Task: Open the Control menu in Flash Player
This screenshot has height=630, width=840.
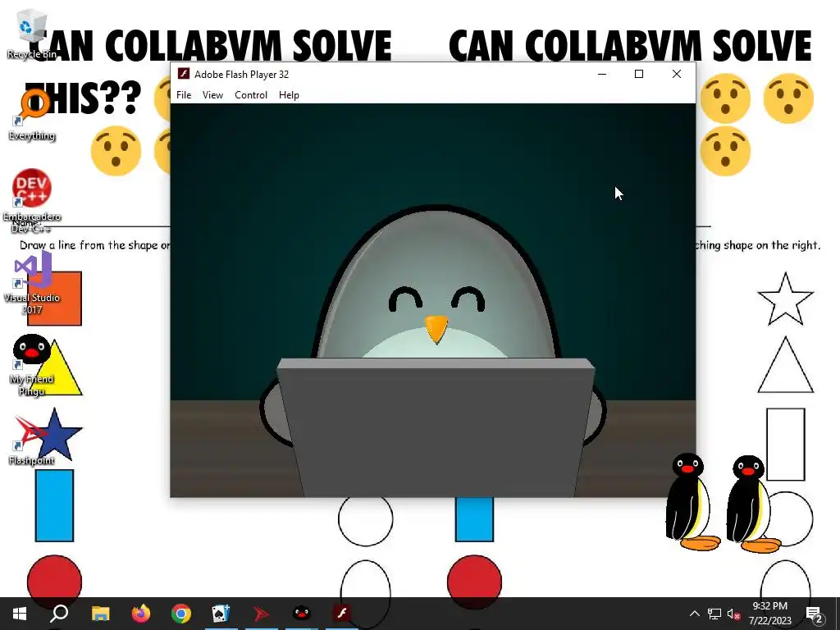Action: (x=251, y=95)
